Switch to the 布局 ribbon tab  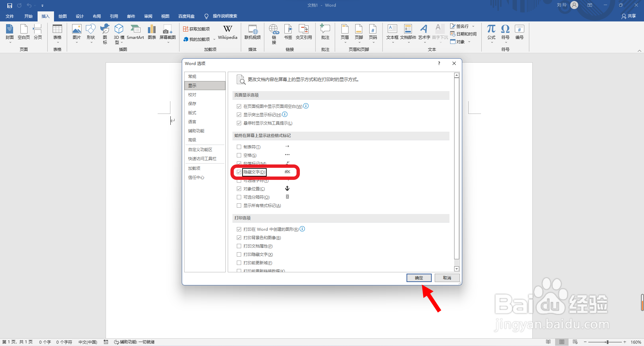97,16
